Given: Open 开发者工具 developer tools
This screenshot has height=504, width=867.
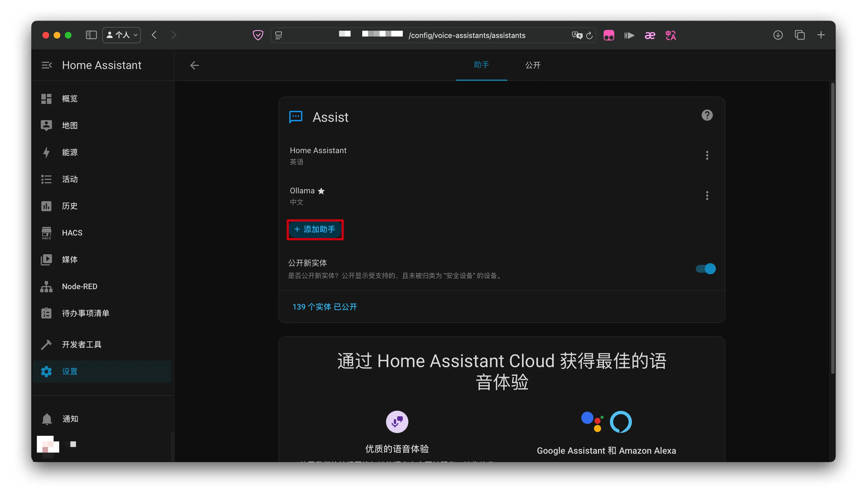Looking at the screenshot, I should [x=82, y=344].
